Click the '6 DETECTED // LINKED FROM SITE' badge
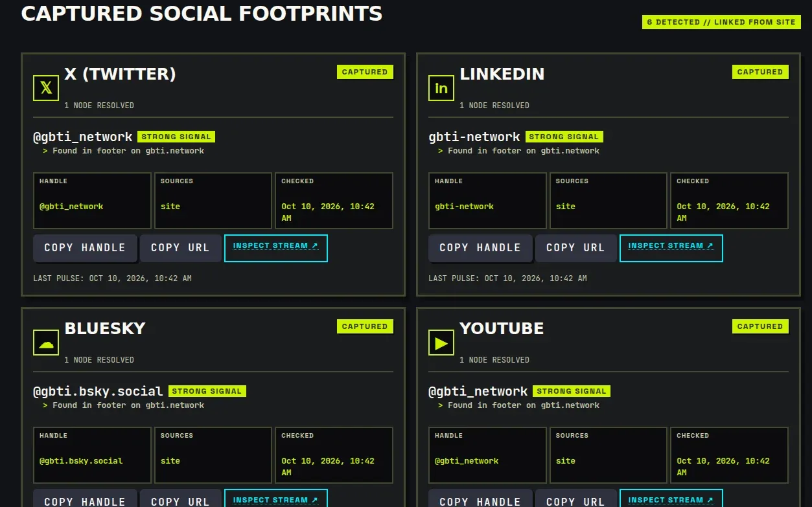 (721, 22)
